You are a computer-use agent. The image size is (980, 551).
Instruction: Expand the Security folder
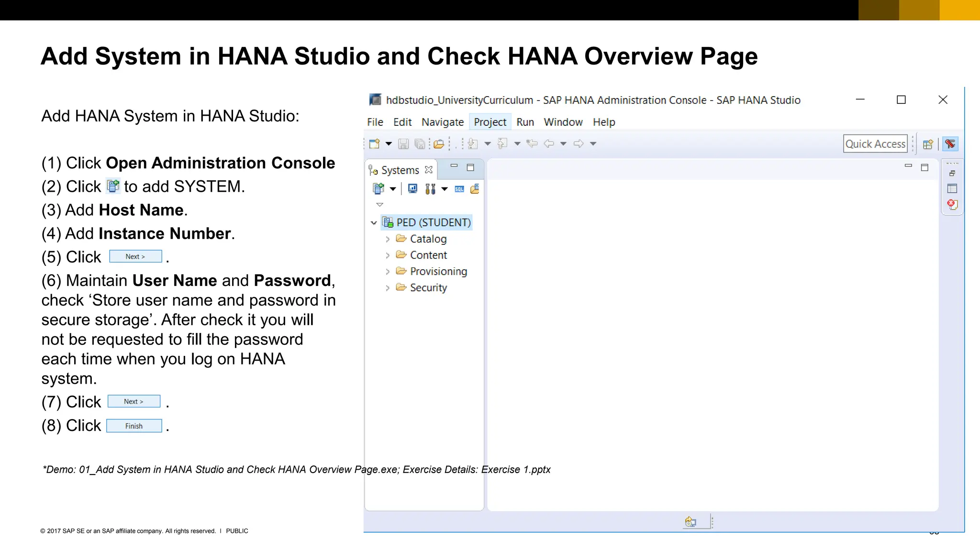(388, 288)
